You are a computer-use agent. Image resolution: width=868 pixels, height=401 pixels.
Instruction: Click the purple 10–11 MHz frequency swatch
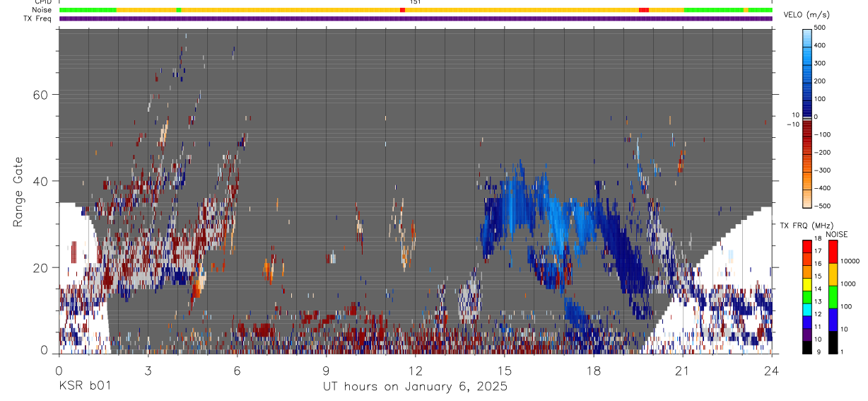(x=807, y=335)
